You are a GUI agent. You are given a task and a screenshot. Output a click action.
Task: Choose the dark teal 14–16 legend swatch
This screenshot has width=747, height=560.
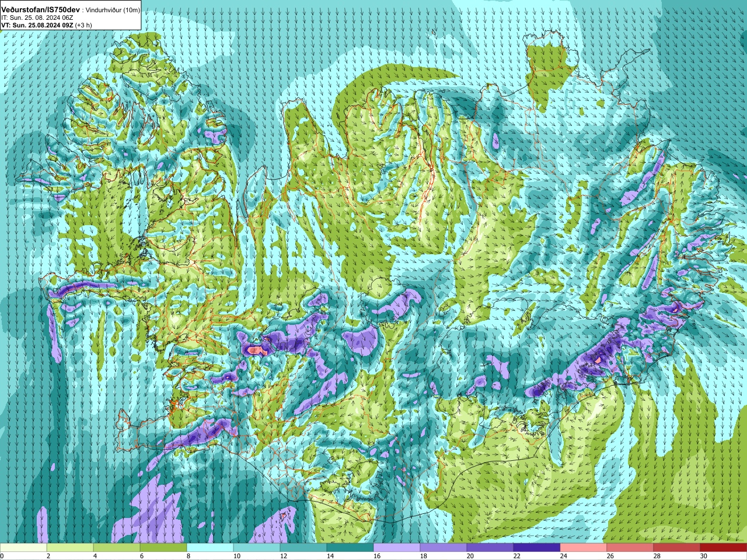coord(350,548)
